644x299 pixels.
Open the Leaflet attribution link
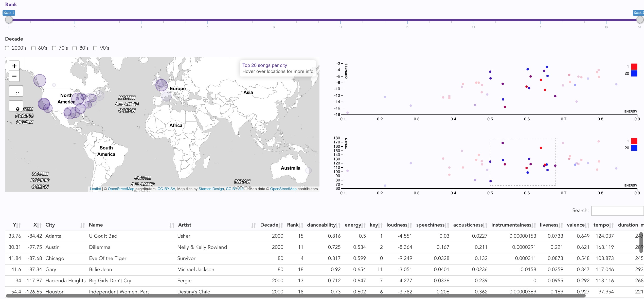(95, 189)
